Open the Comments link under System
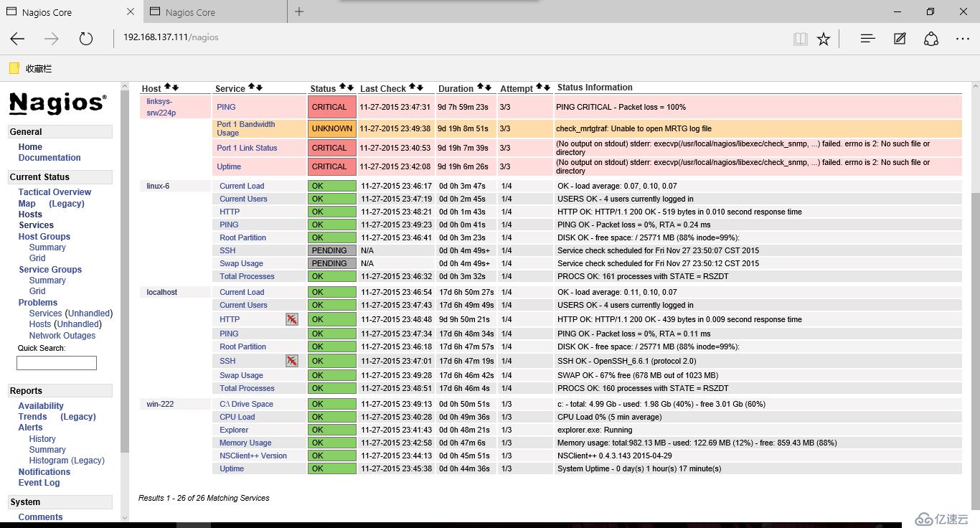 (41, 517)
